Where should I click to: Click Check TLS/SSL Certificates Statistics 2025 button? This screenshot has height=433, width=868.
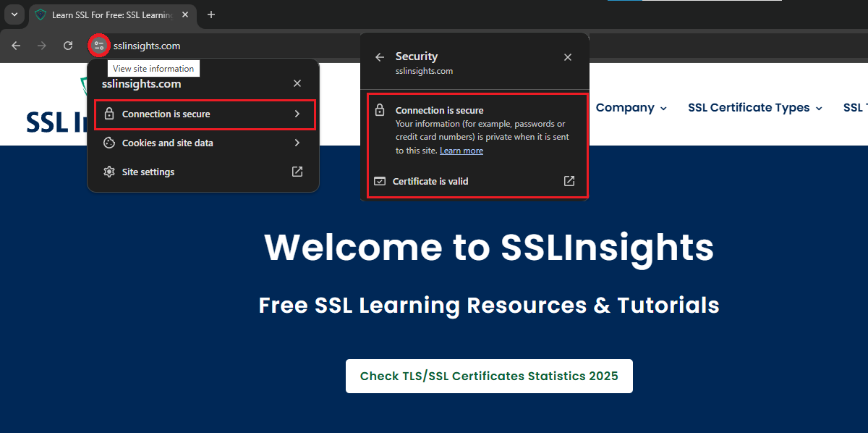pos(489,377)
